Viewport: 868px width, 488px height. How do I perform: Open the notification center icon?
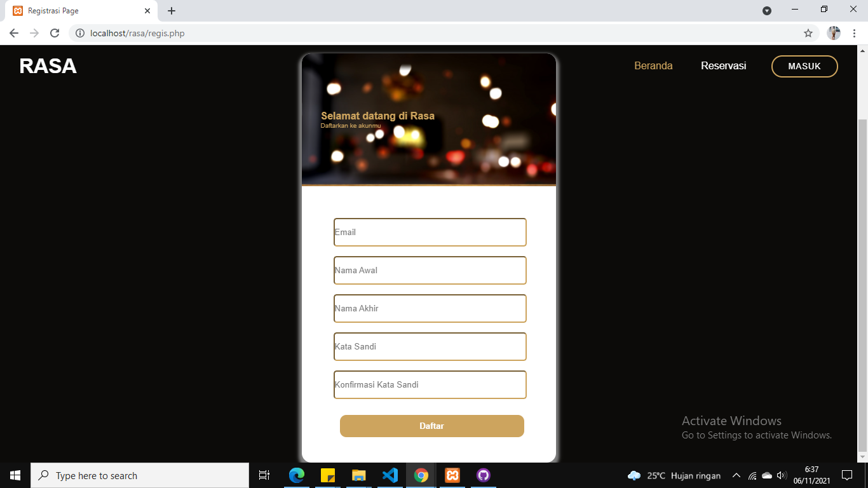point(846,475)
